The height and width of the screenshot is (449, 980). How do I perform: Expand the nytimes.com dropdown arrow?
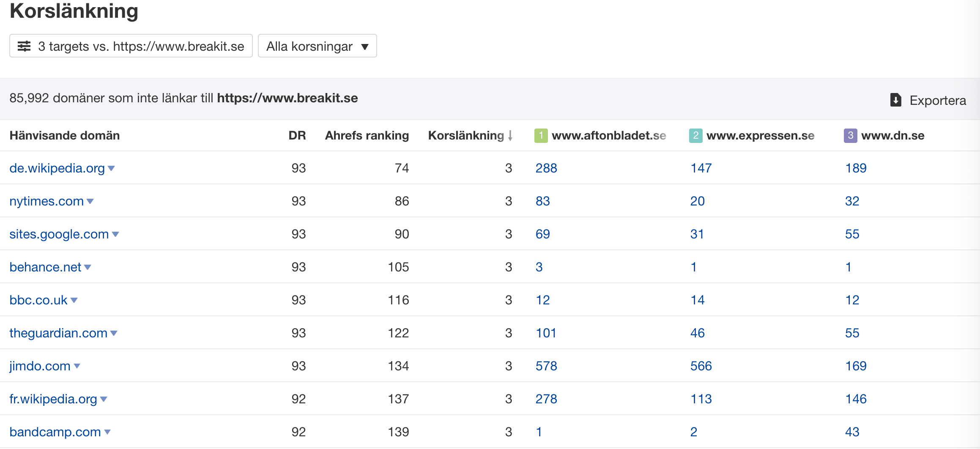point(90,201)
